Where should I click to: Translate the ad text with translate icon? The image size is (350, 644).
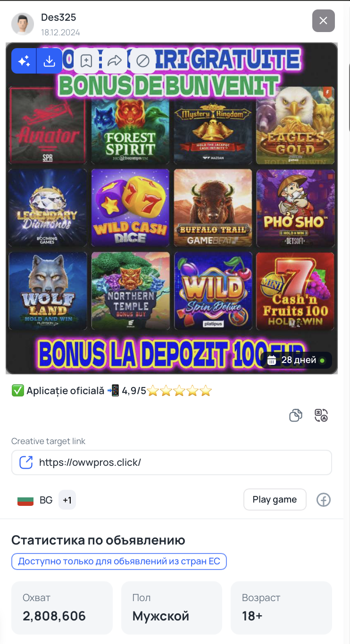321,415
